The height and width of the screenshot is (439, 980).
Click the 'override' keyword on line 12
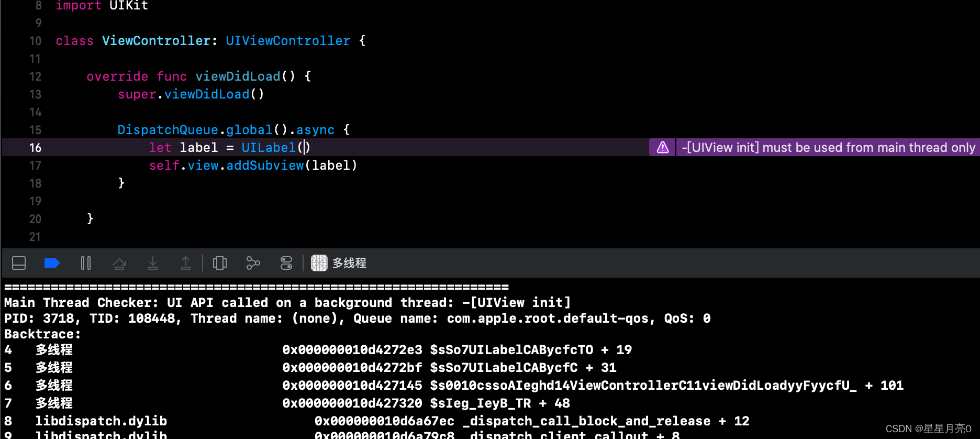[117, 76]
